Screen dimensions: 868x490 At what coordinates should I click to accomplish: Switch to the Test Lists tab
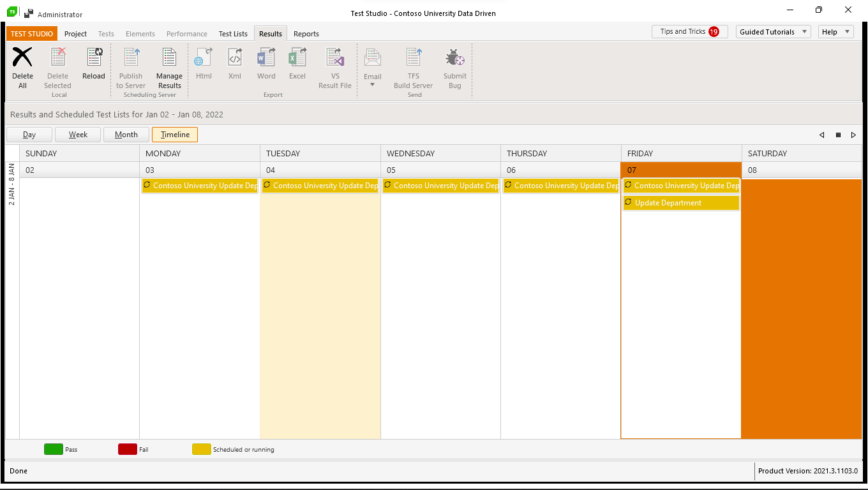[233, 34]
